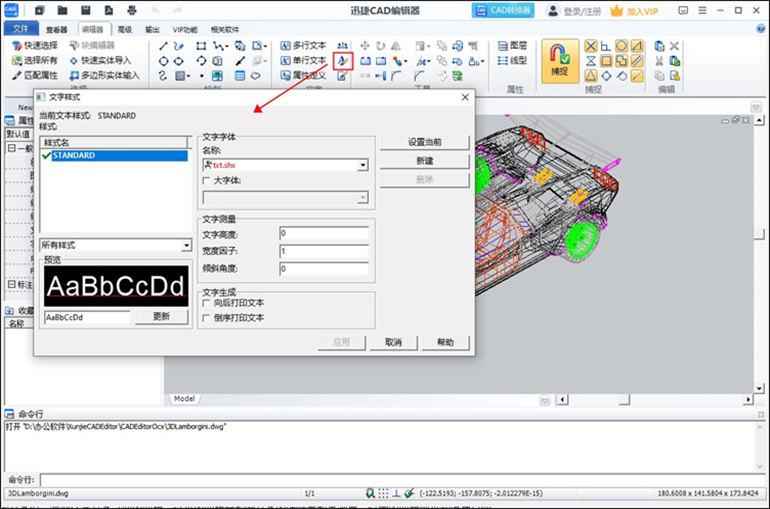This screenshot has height=509, width=770.
Task: Toggle the parallel lines snap icon
Action: click(637, 61)
